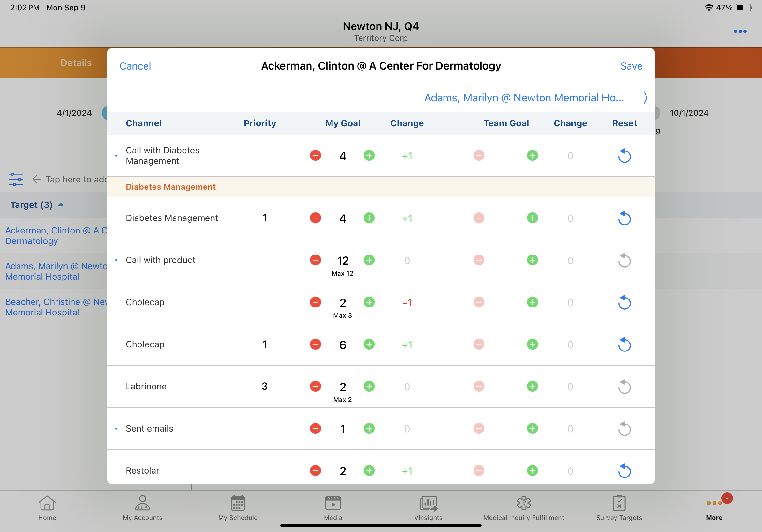The height and width of the screenshot is (532, 762).
Task: Decrease My Goal for Call with product
Action: point(315,260)
